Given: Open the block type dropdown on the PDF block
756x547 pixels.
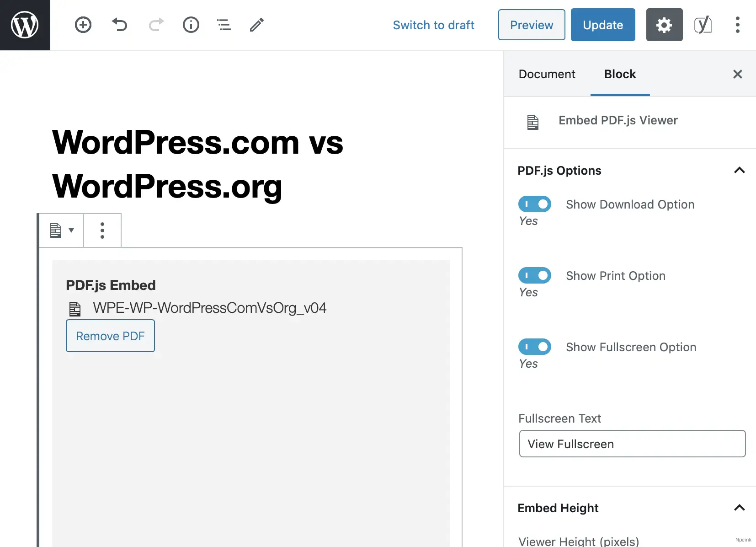Looking at the screenshot, I should pyautogui.click(x=61, y=230).
